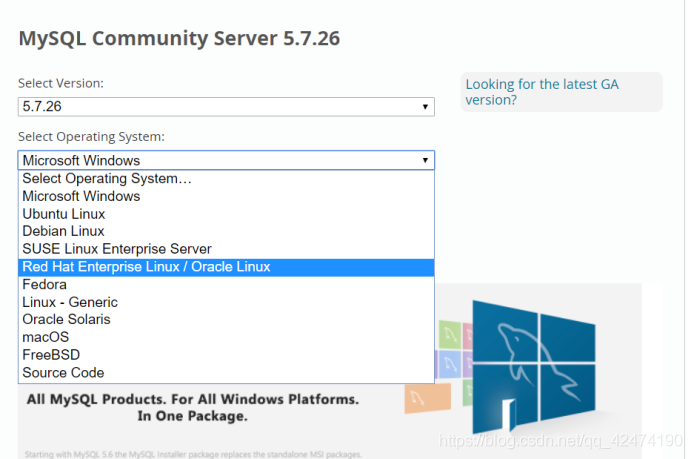Image resolution: width=692 pixels, height=459 pixels.
Task: Click 'MySQL Community Server 5.7.26' heading
Action: click(179, 38)
